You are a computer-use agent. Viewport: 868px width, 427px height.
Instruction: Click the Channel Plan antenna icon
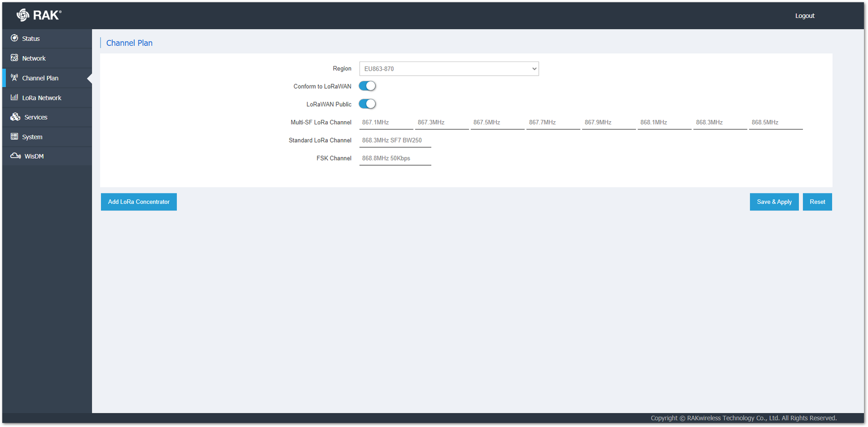pyautogui.click(x=14, y=78)
